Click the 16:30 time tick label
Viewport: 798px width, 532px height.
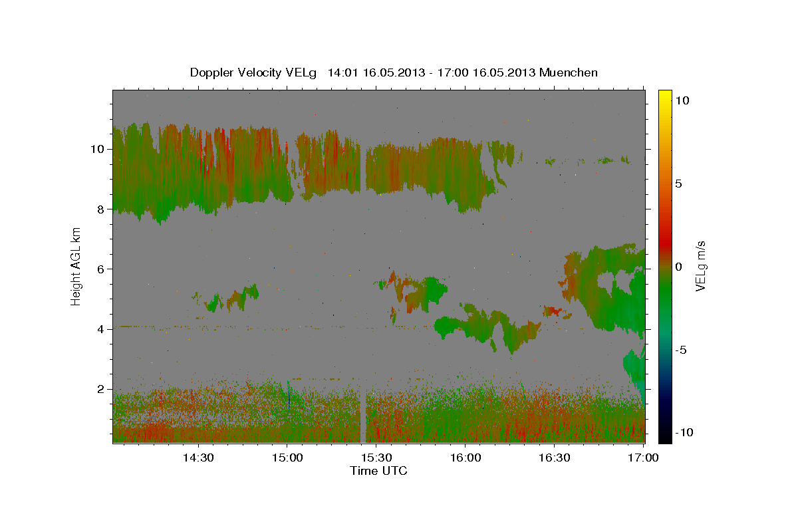(554, 458)
